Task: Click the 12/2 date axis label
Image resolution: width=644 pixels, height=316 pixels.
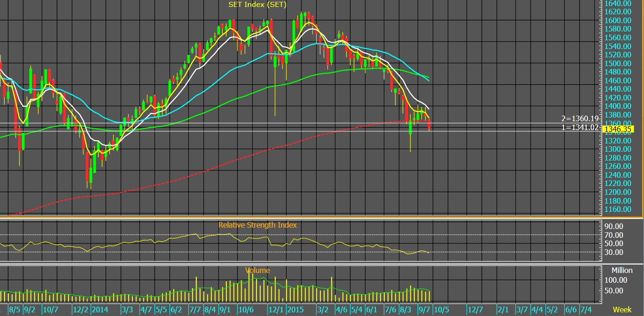Action: pyautogui.click(x=81, y=309)
